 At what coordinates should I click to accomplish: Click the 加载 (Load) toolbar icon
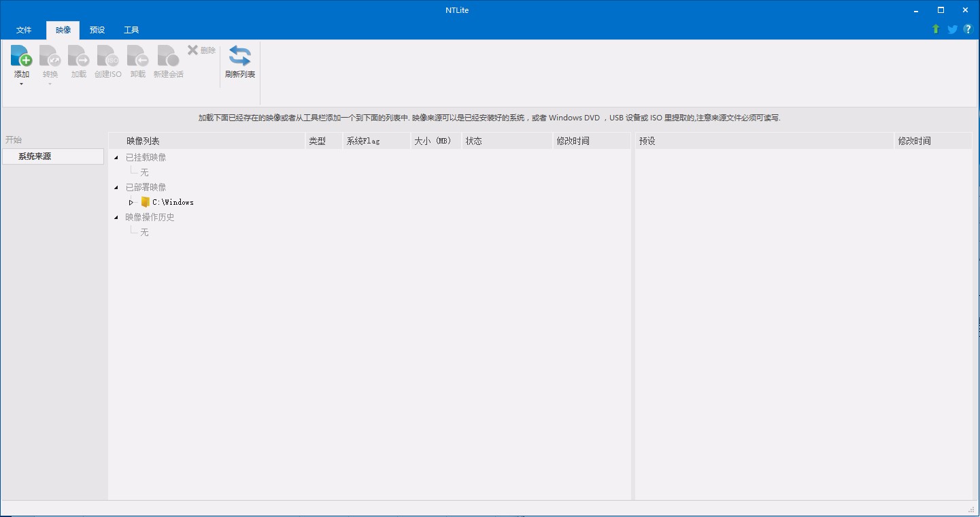coord(79,56)
